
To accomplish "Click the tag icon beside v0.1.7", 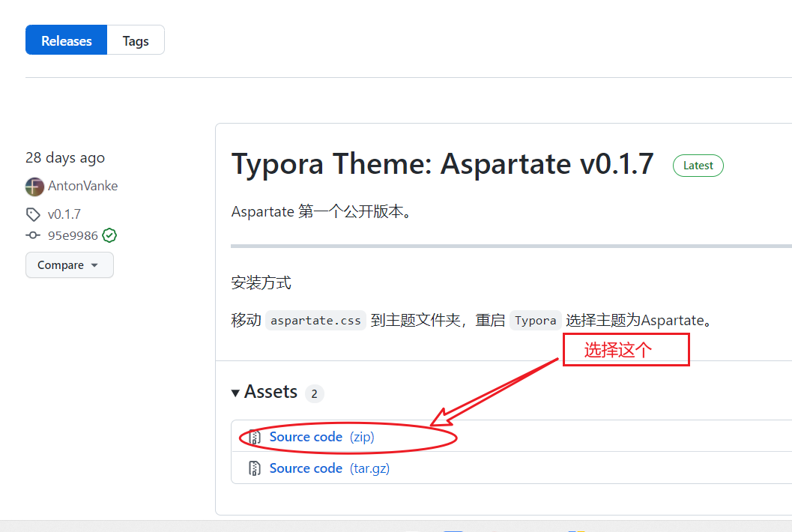I will coord(33,214).
